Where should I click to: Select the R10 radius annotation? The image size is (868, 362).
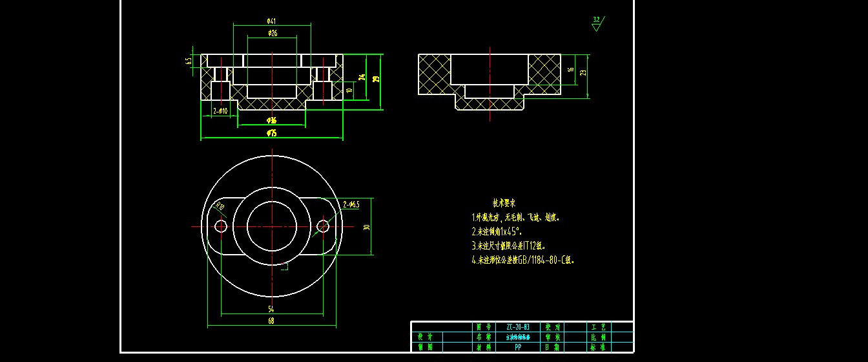(220, 208)
